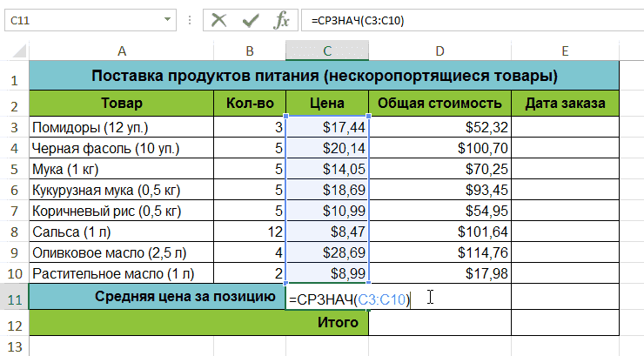Viewport: 644px width, 356px height.
Task: Select row 1 header
Action: (15, 76)
